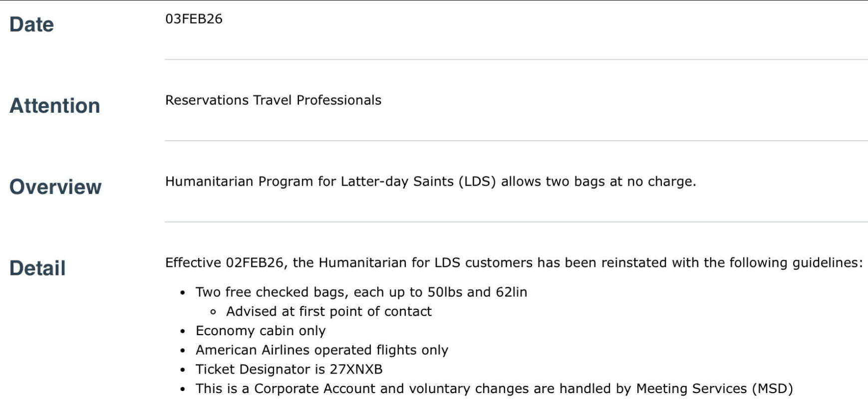Image resolution: width=868 pixels, height=408 pixels.
Task: Select the Attention section heading
Action: coord(54,106)
